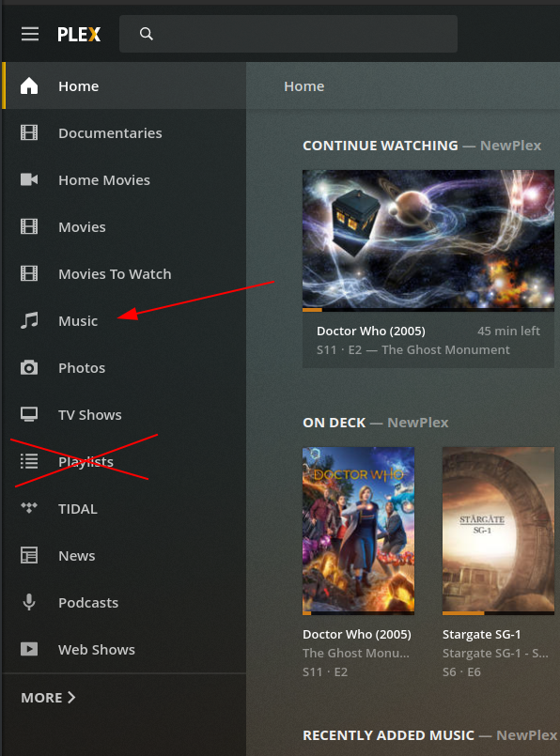Open the TV Shows library

coord(124,414)
